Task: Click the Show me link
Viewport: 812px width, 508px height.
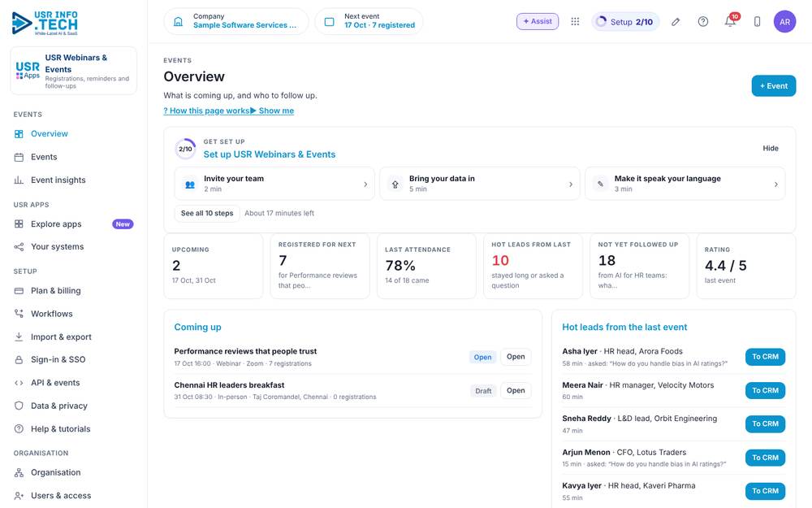Action: pyautogui.click(x=272, y=111)
